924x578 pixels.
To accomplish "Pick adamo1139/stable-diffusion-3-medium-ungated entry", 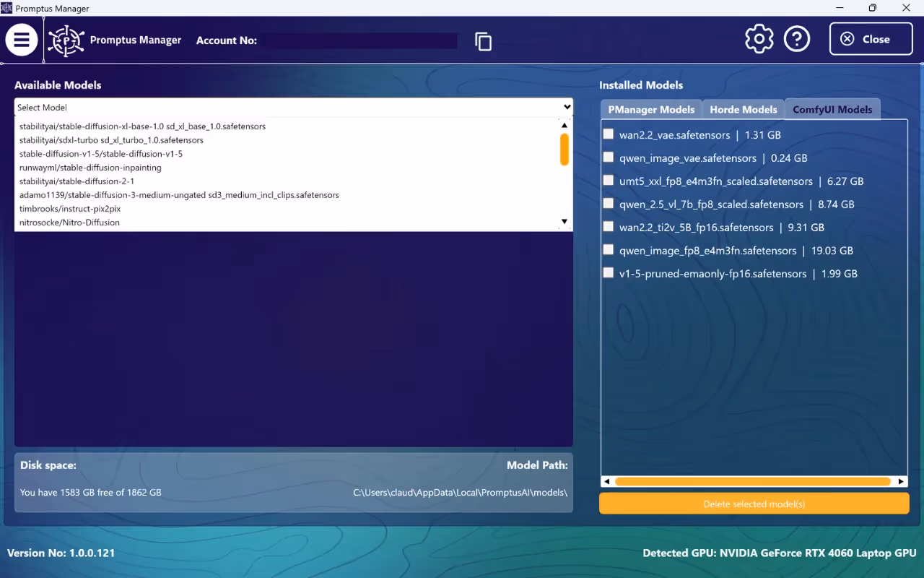I will [x=179, y=195].
